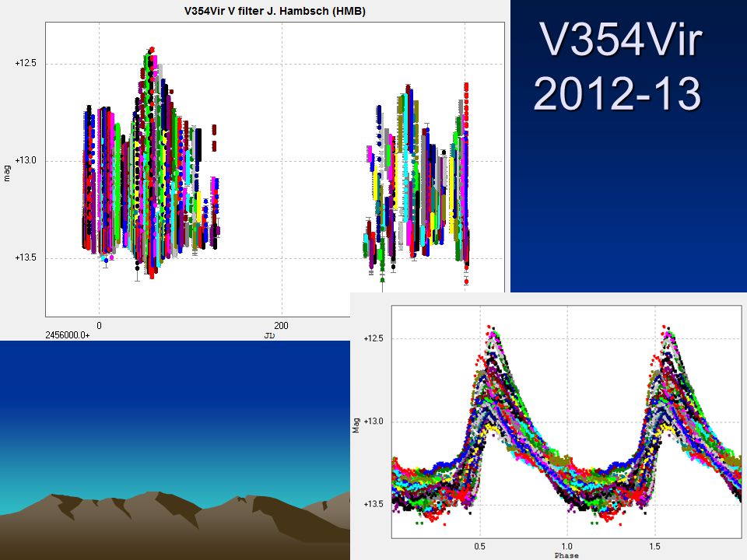Screen dimensions: 747x560
Task: Select the V354Vir slide heading text
Action: [621, 40]
